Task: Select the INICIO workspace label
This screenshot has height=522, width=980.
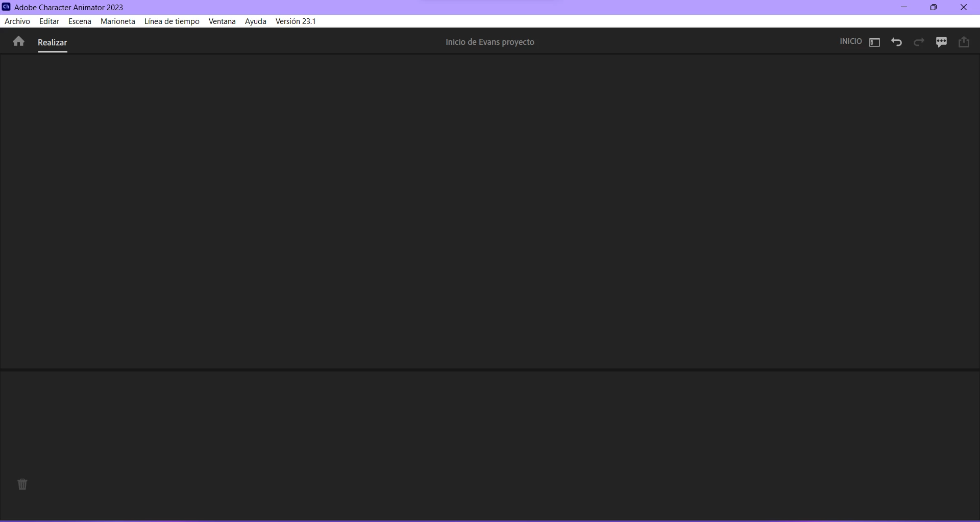Action: [x=851, y=41]
